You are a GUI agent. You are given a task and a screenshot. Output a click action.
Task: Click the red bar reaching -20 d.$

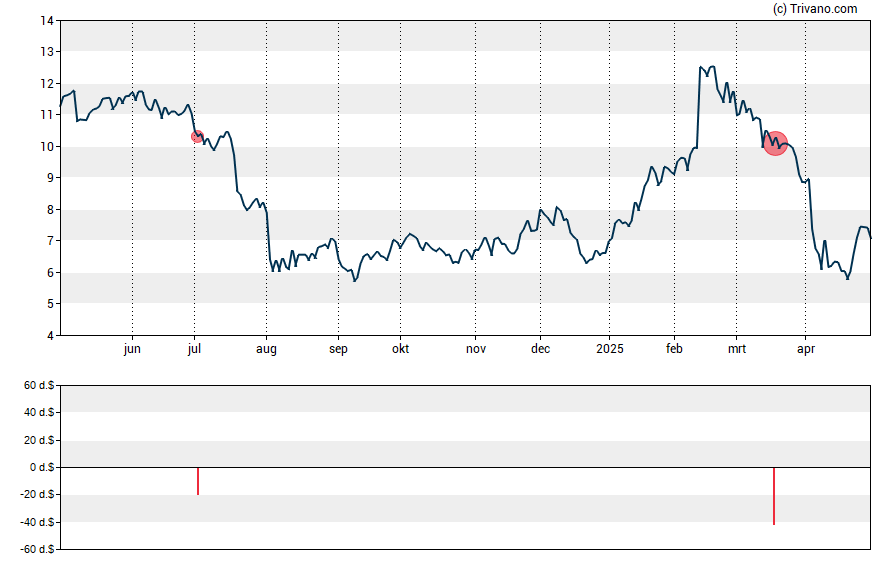(x=198, y=481)
